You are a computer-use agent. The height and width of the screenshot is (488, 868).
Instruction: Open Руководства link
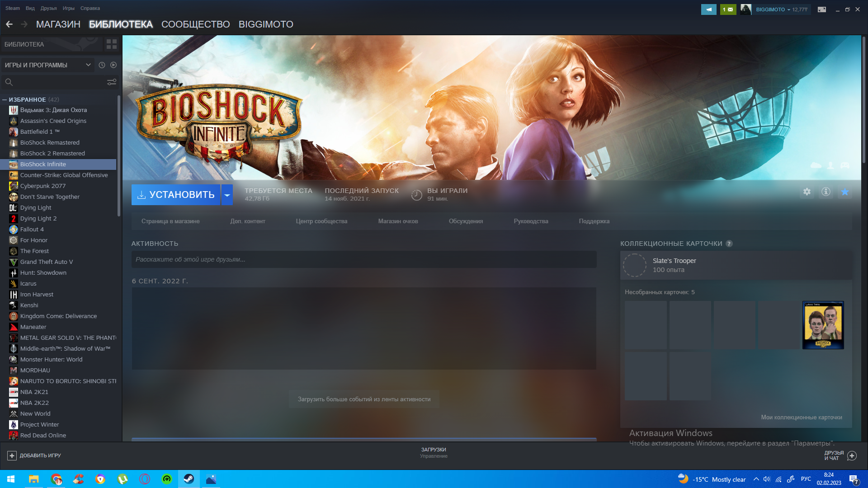531,221
